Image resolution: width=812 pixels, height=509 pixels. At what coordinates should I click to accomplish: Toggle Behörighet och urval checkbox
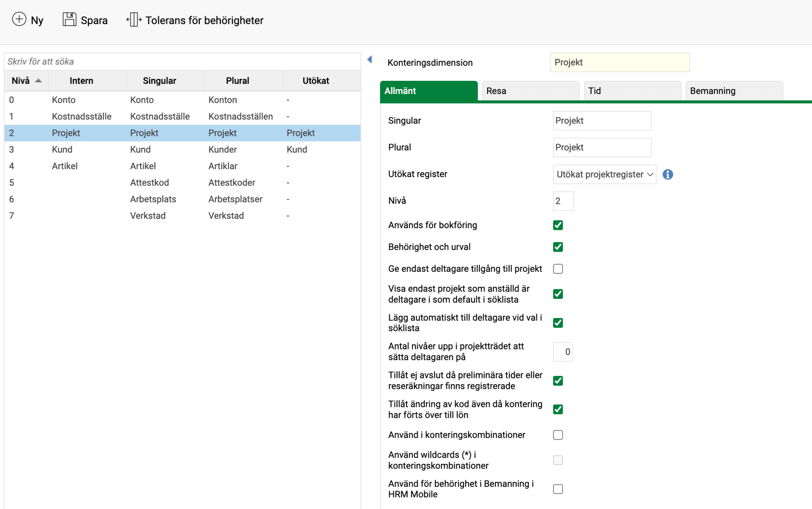click(558, 247)
